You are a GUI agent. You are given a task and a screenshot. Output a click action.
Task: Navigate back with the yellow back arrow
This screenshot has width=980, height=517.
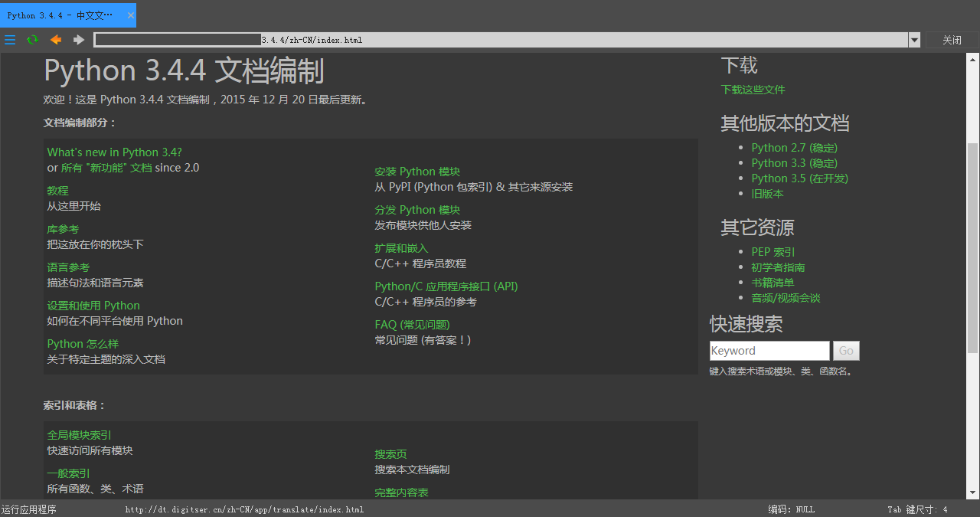point(55,40)
